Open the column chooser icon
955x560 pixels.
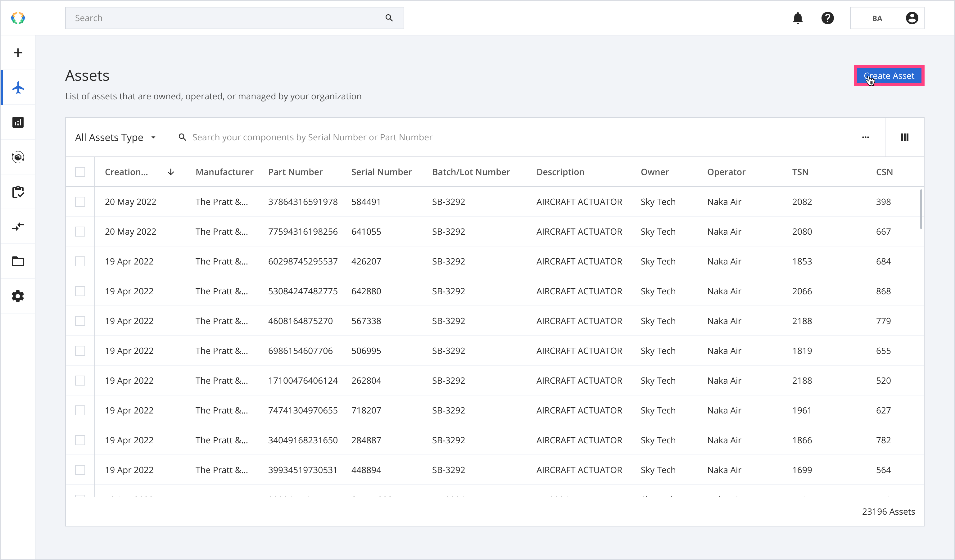pyautogui.click(x=904, y=137)
